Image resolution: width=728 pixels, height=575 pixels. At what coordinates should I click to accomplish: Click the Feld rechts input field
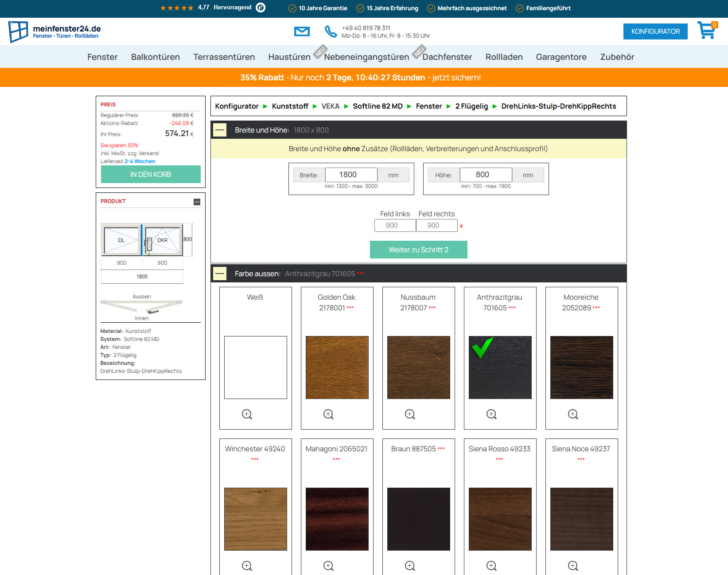(437, 225)
